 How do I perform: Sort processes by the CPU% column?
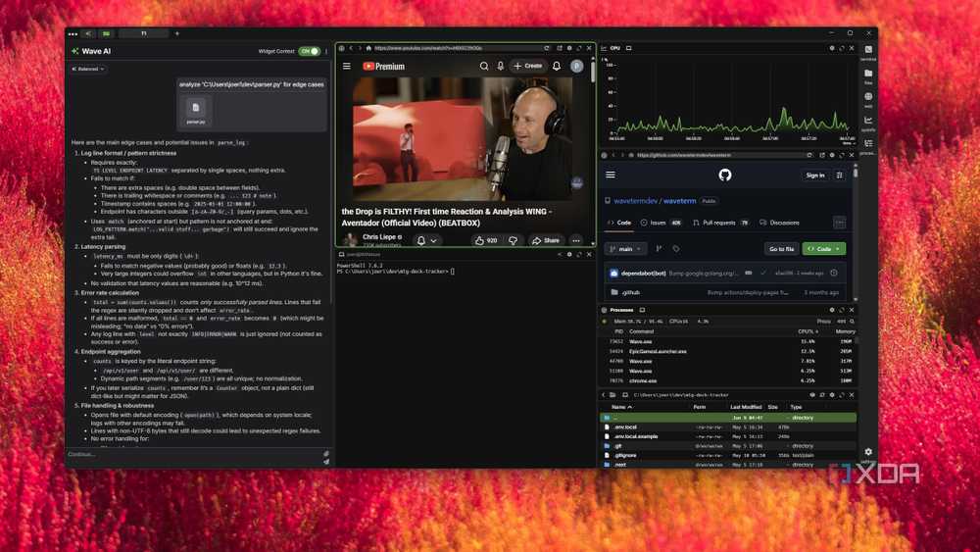[808, 331]
